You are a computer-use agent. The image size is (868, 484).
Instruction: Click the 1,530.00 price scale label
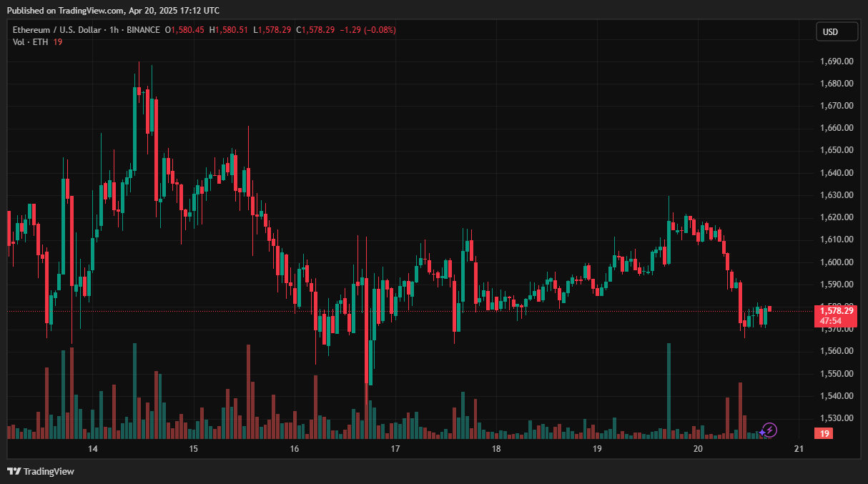pyautogui.click(x=837, y=418)
